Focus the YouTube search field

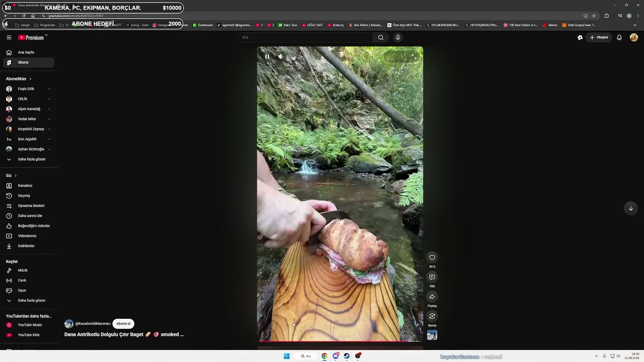pos(306,37)
